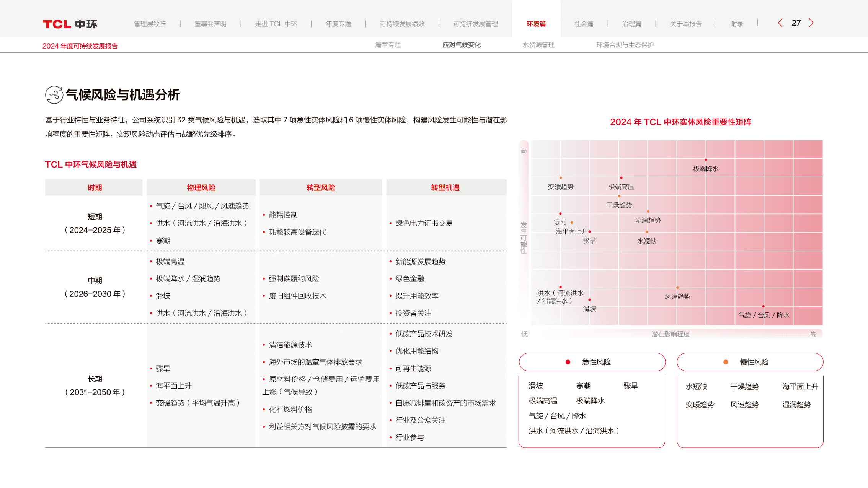868x488 pixels.
Task: Click the 气旋/台风/降水 matrix point
Action: [763, 306]
